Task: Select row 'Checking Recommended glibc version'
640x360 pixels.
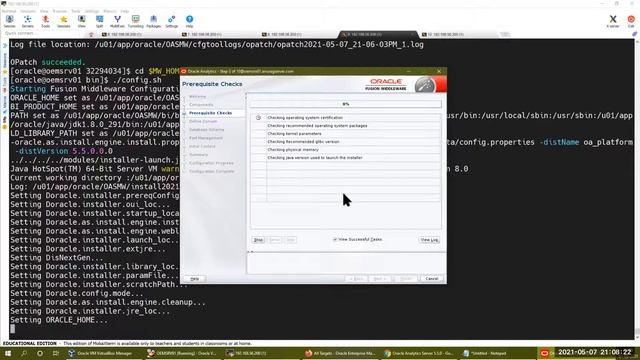Action: (x=346, y=142)
